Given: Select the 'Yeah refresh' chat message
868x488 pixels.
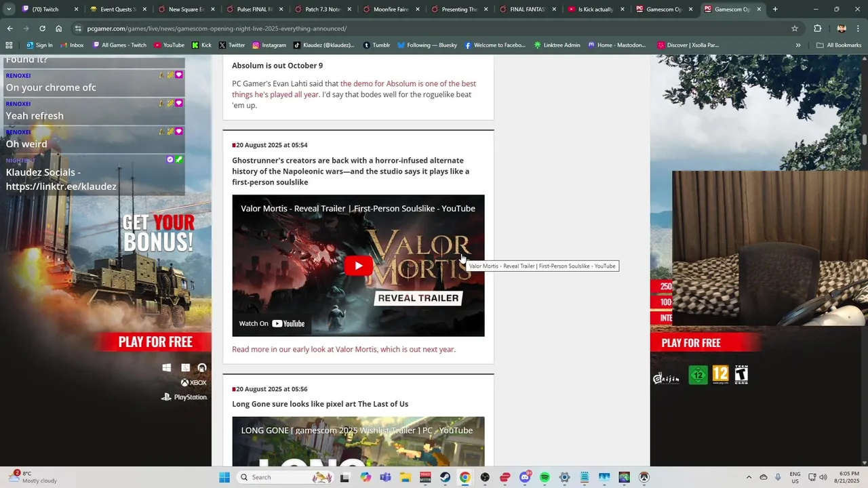Looking at the screenshot, I should pos(35,116).
